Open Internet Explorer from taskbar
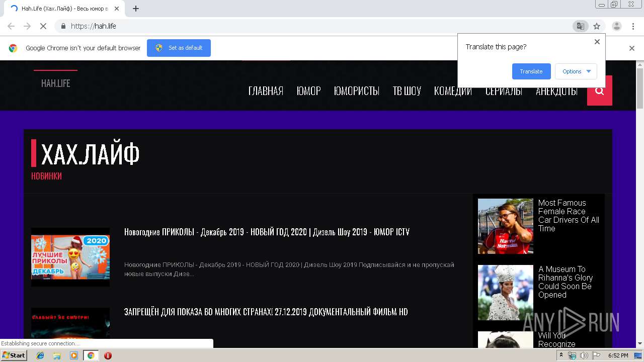This screenshot has height=362, width=644. [x=40, y=355]
